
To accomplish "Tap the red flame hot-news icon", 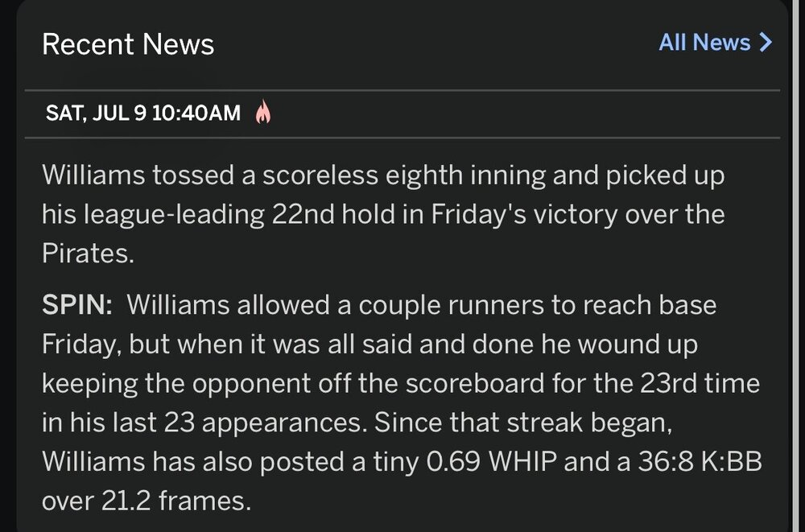I will click(x=262, y=113).
